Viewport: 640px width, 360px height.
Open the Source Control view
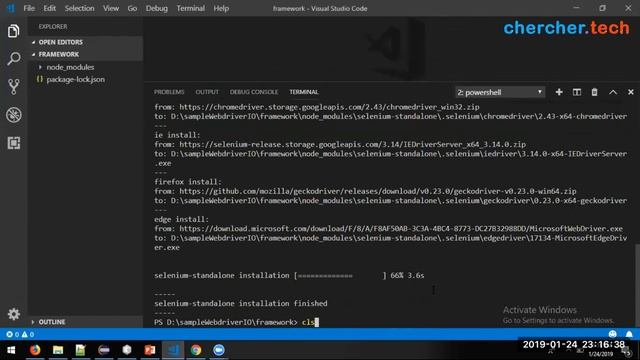click(13, 87)
